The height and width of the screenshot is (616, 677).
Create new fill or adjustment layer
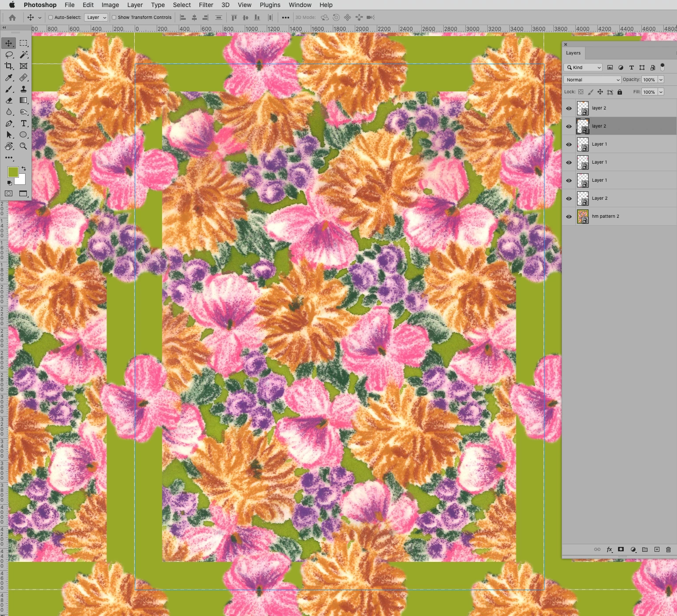[633, 550]
